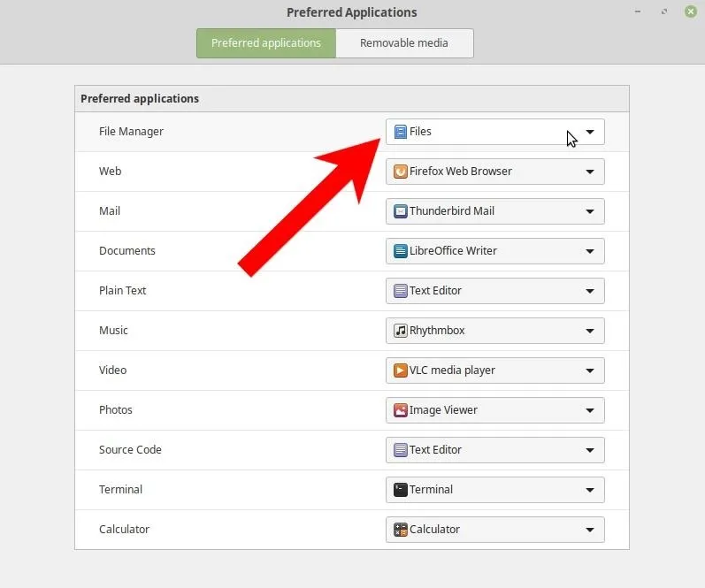
Task: Close the Preferred Applications window
Action: pyautogui.click(x=691, y=11)
